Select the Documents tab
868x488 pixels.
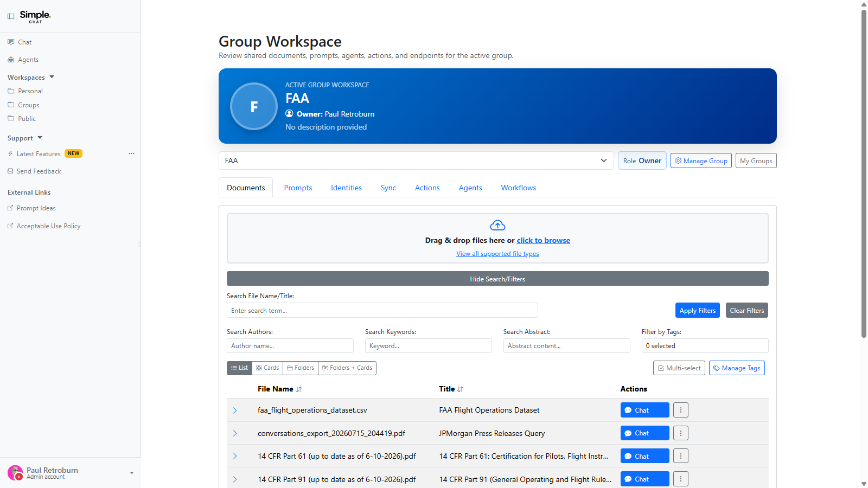point(246,188)
